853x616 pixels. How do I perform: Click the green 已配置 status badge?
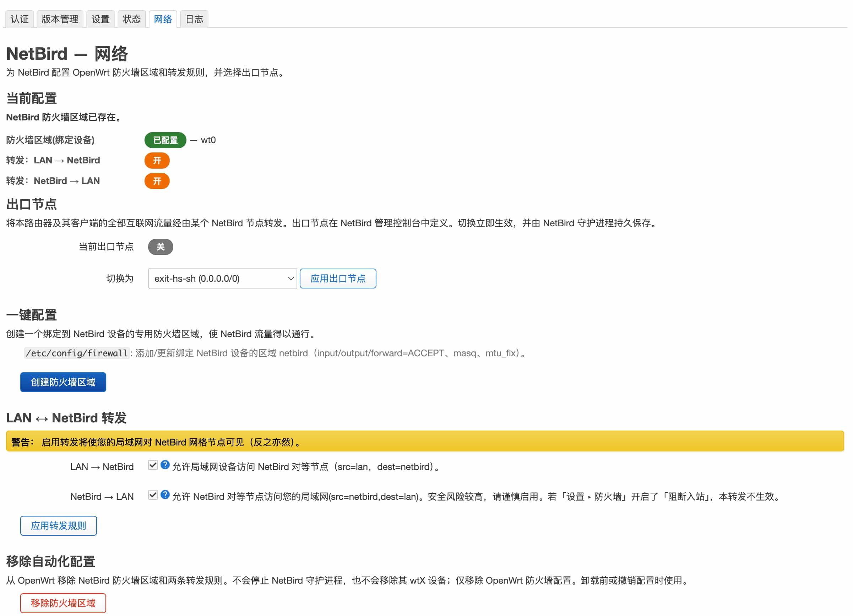[x=165, y=140]
